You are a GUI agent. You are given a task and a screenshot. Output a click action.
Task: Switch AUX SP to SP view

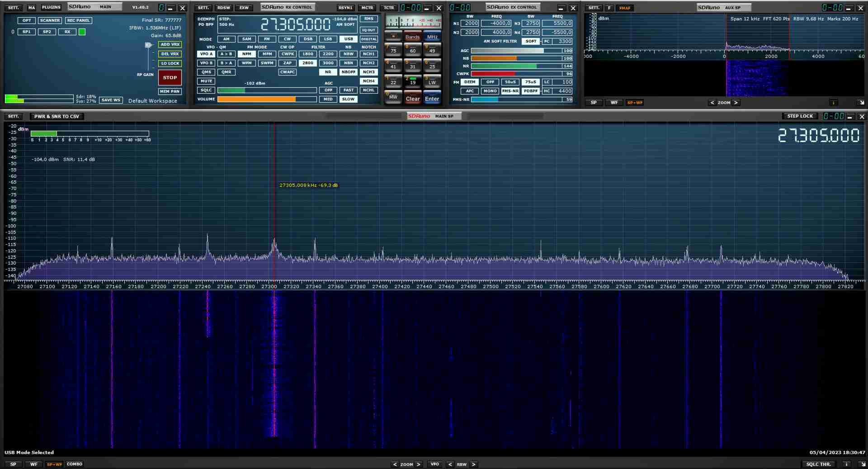[594, 103]
